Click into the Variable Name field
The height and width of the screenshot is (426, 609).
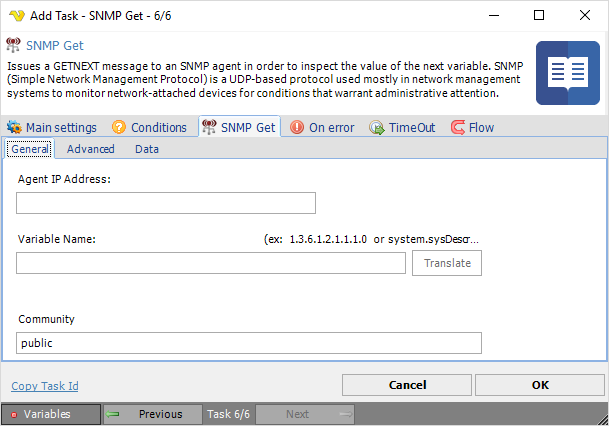tap(211, 263)
